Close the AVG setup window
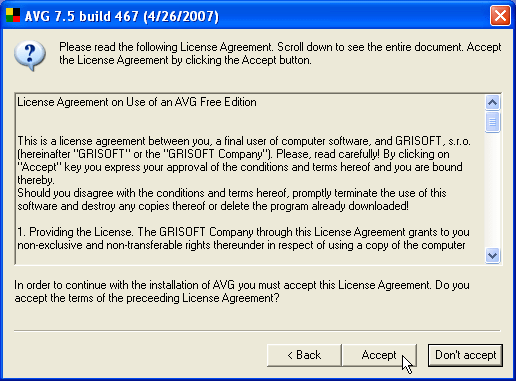516x381 pixels. tap(500, 15)
